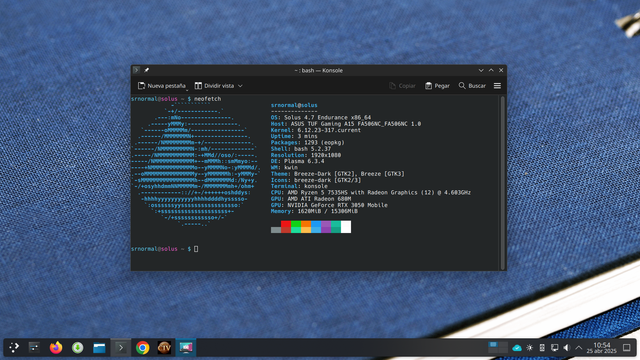Image resolution: width=640 pixels, height=360 pixels.
Task: Switch to the active top-left virtual desktop
Action: (493, 345)
